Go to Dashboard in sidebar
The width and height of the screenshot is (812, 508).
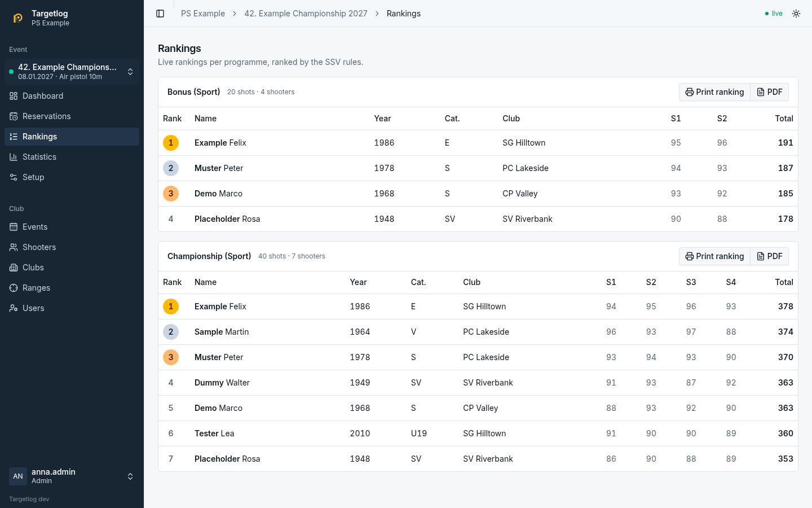72,96
